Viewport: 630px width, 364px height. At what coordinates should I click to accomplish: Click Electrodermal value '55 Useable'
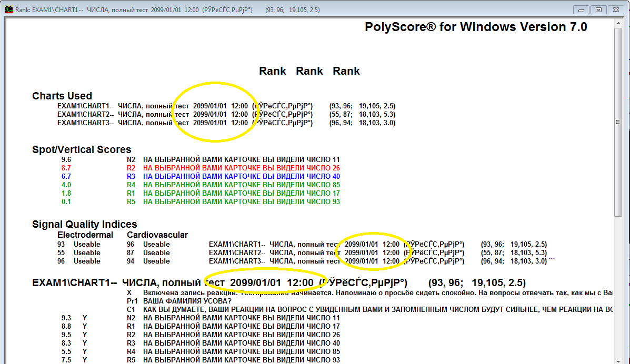79,252
